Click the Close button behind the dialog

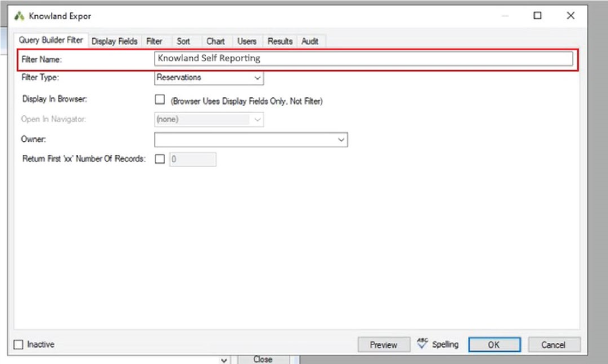click(263, 360)
